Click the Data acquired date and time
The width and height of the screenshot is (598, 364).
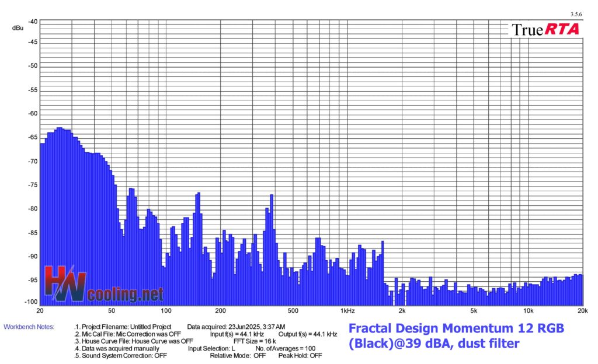click(x=236, y=327)
